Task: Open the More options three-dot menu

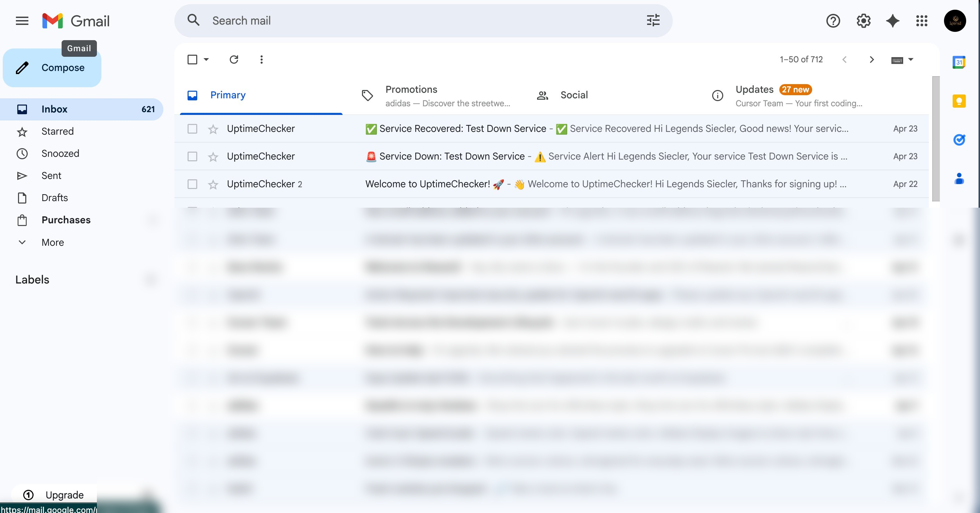Action: (x=261, y=60)
